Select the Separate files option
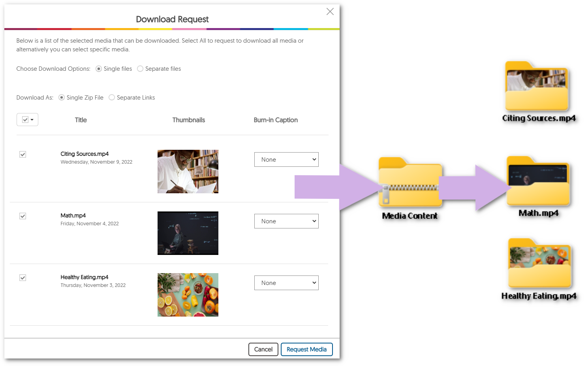 pos(140,68)
